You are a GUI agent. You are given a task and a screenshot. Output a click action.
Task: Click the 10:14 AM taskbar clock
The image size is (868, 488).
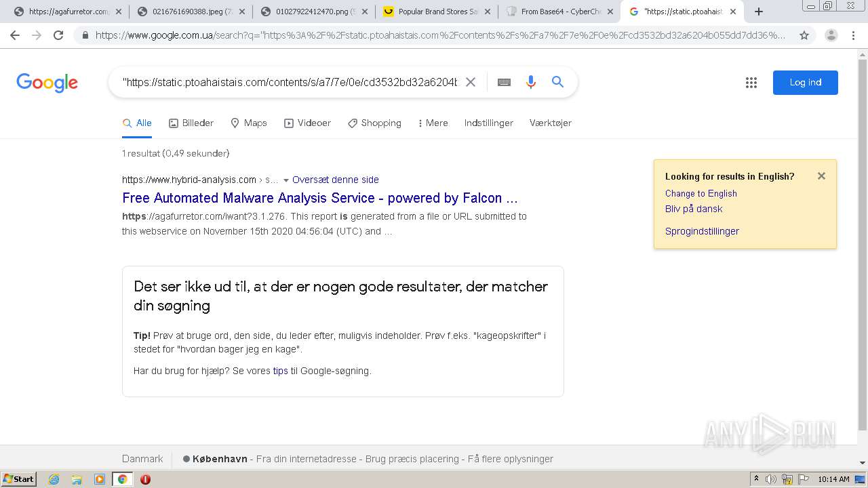pyautogui.click(x=833, y=479)
